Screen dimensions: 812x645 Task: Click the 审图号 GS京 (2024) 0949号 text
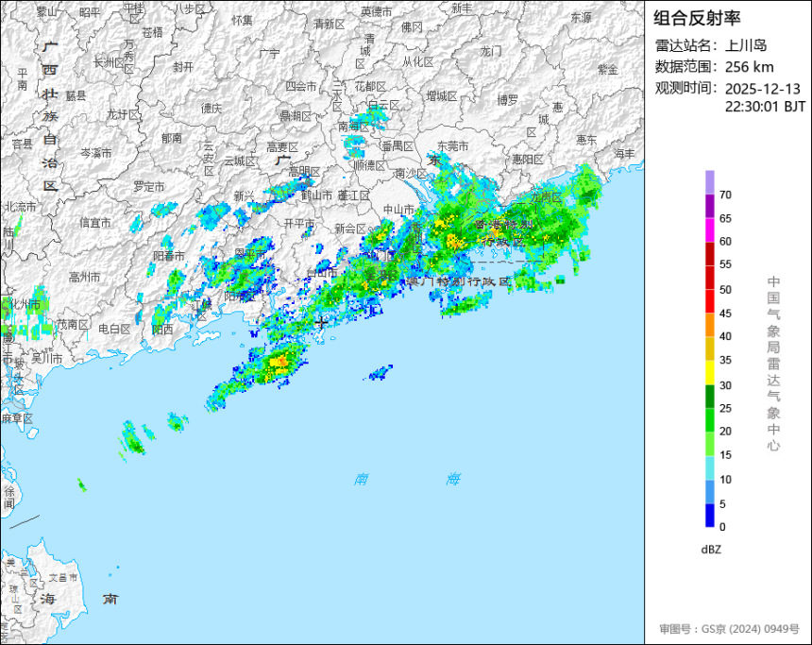click(729, 629)
